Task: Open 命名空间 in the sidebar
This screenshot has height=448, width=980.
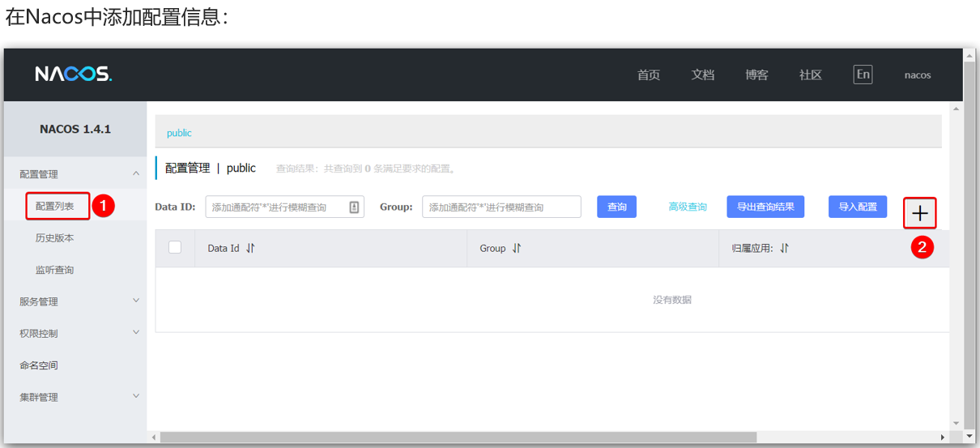Action: coord(39,365)
